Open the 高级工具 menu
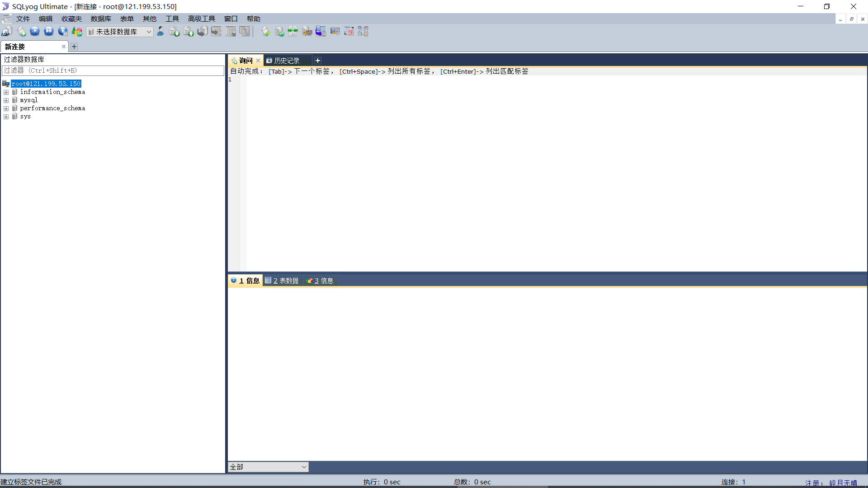Image resolution: width=868 pixels, height=488 pixels. coord(202,19)
